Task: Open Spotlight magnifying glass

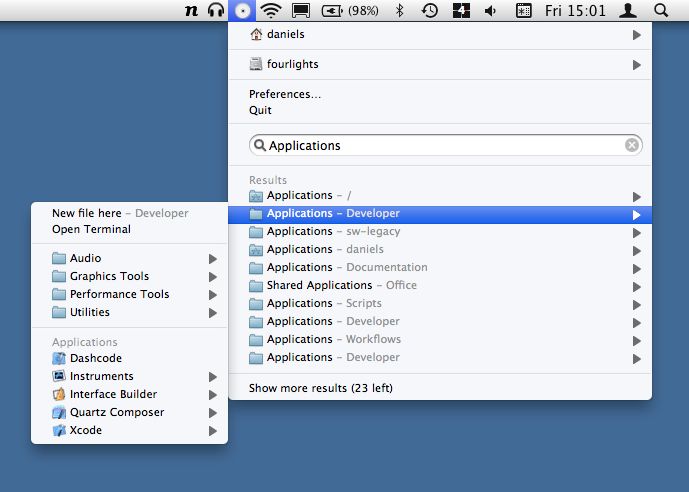Action: tap(660, 10)
